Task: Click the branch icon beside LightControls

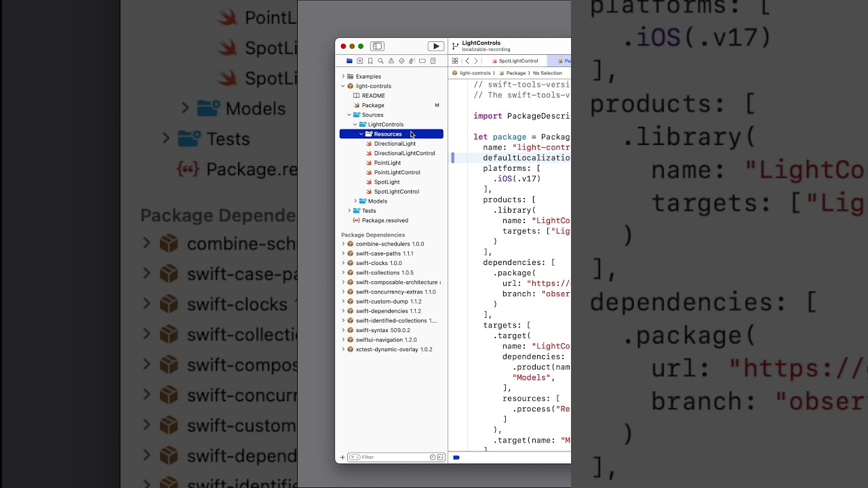Action: pos(456,46)
